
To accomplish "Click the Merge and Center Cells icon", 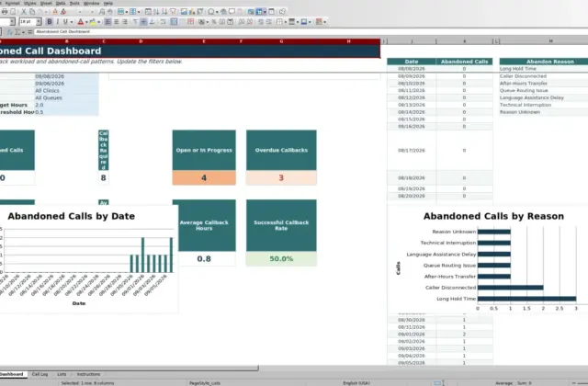I will pos(174,22).
